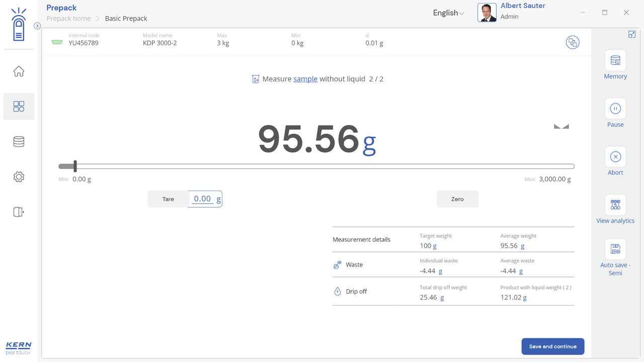Viewport: 644px width, 362px height.
Task: Go to Home in sidebar
Action: (19, 71)
